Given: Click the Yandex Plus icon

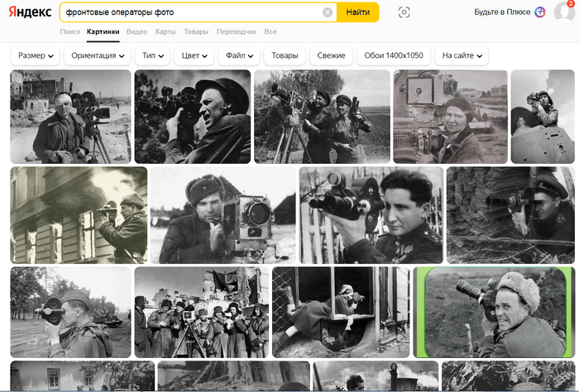Looking at the screenshot, I should coord(540,12).
